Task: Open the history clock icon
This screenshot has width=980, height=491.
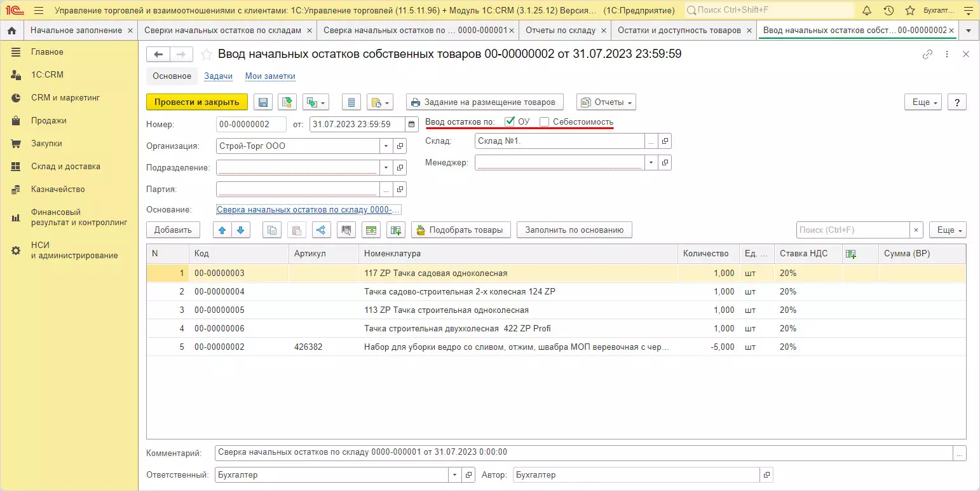Action: (888, 11)
